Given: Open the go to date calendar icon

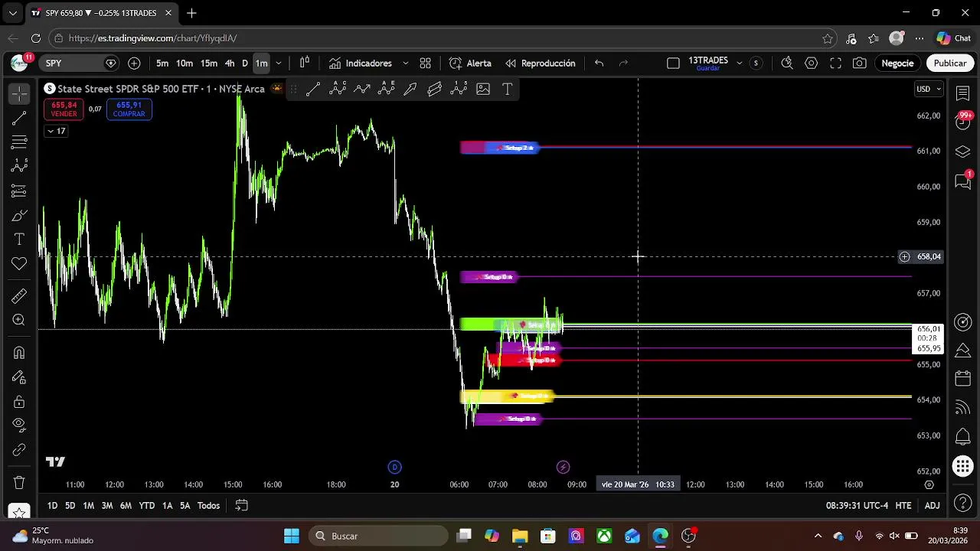Looking at the screenshot, I should tap(241, 505).
